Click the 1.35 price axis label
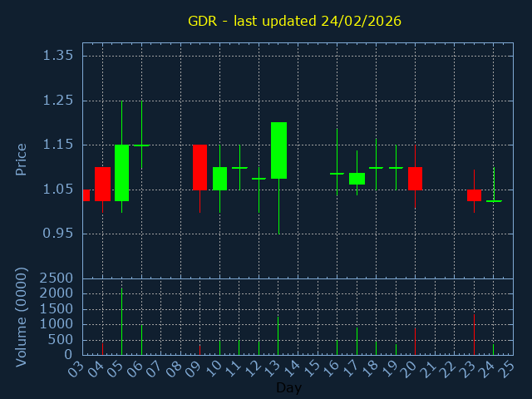This screenshot has height=399, width=532. point(58,56)
